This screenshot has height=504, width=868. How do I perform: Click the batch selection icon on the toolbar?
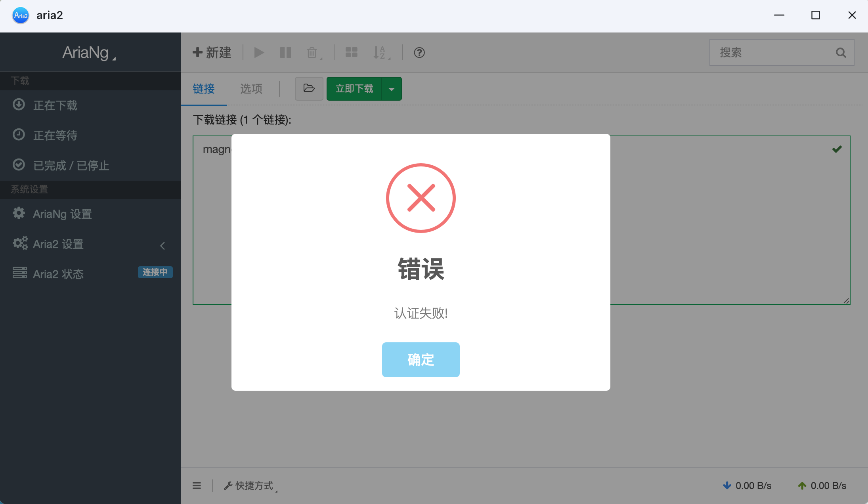(351, 52)
